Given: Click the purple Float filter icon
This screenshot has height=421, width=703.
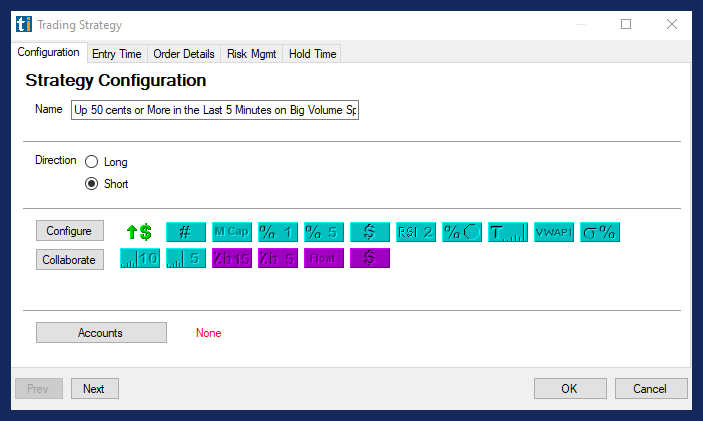Looking at the screenshot, I should coord(323,259).
